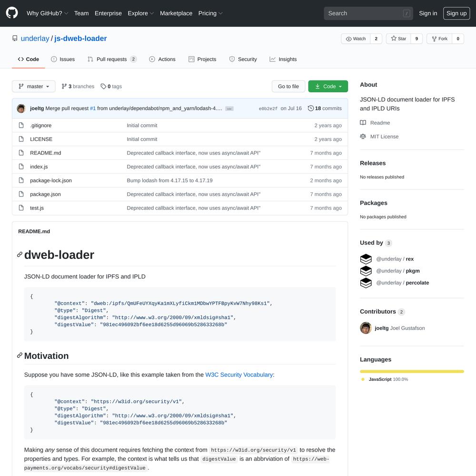476x476 pixels.
Task: Open the Insights tab
Action: [283, 59]
